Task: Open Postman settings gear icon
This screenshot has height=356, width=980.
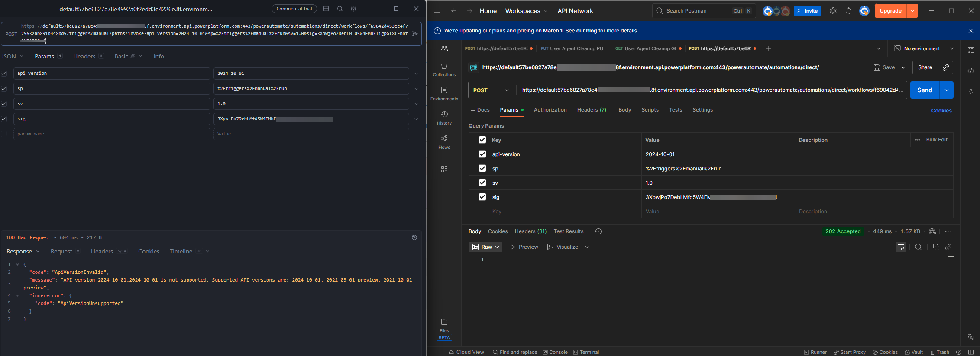Action: [833, 11]
